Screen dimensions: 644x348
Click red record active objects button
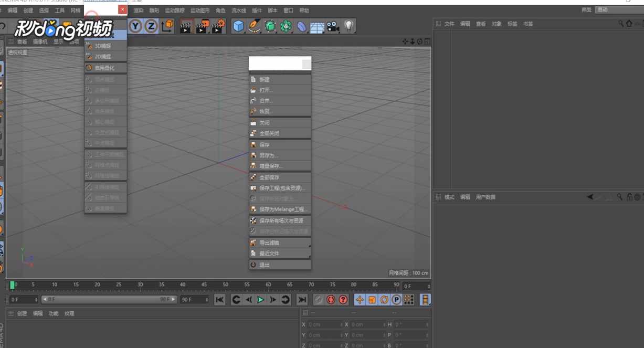click(x=318, y=299)
